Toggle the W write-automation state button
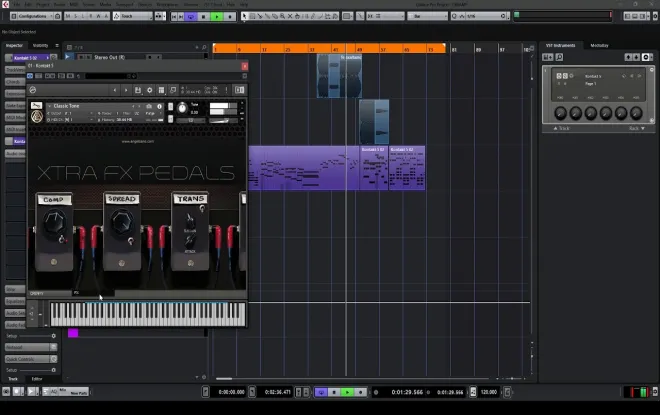This screenshot has height=415, width=660. click(x=98, y=16)
